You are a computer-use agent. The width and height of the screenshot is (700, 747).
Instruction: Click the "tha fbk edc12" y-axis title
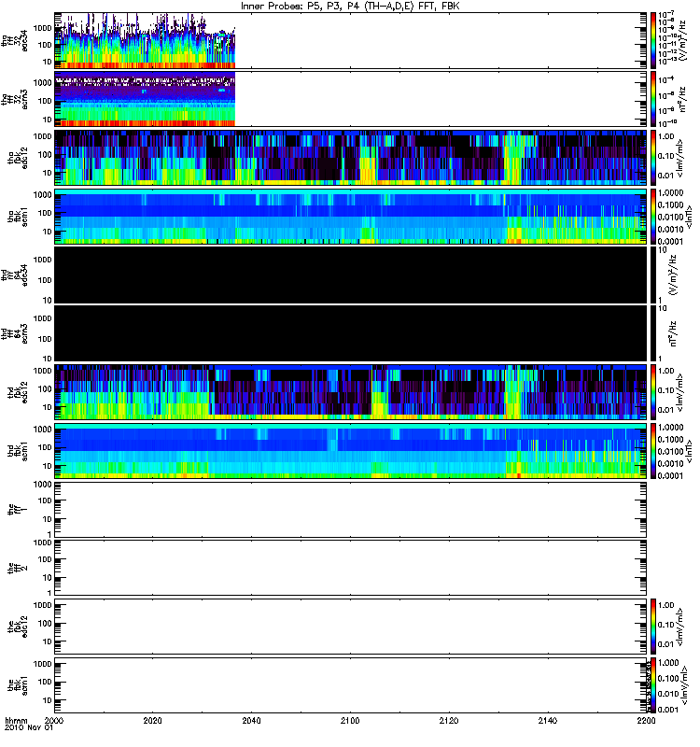[x=18, y=158]
